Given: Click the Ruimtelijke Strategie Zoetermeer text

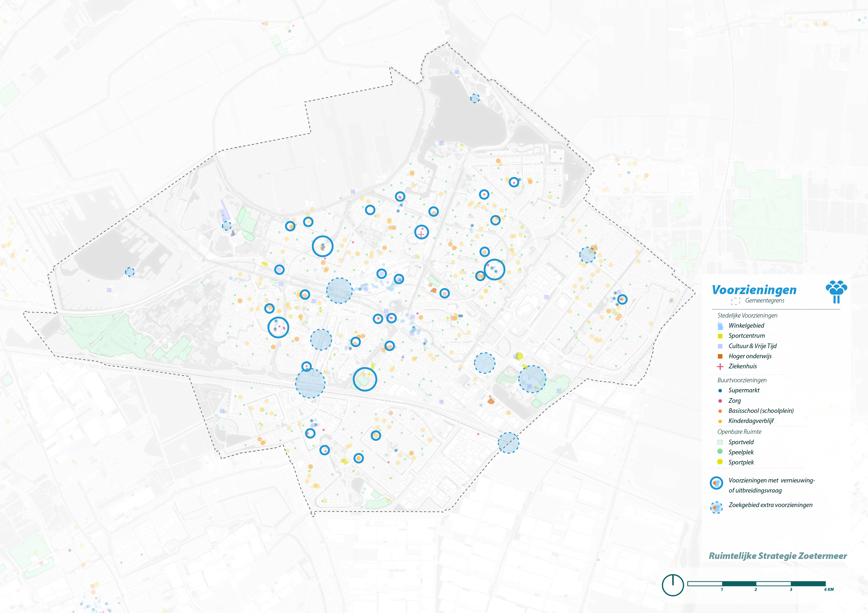Looking at the screenshot, I should tap(778, 556).
